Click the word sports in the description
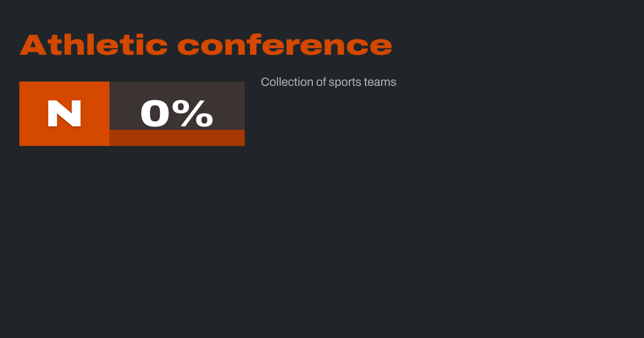Viewport: 644px width, 338px height. point(345,83)
